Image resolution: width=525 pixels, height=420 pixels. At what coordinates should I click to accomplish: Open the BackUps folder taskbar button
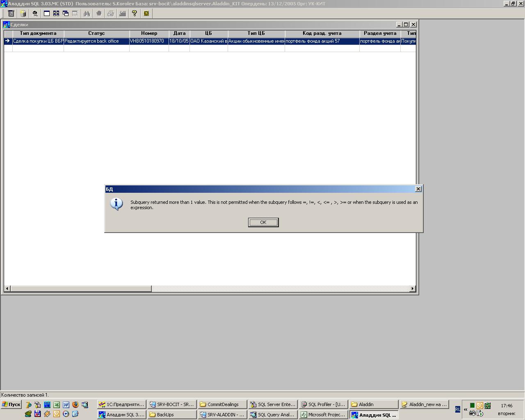(x=172, y=415)
